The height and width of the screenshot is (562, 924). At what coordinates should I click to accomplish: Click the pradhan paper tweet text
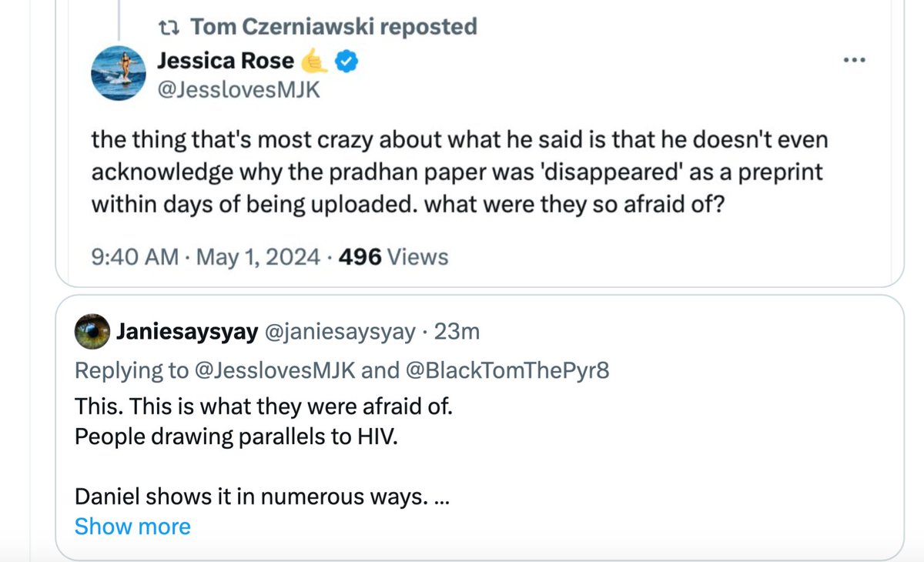[x=457, y=172]
